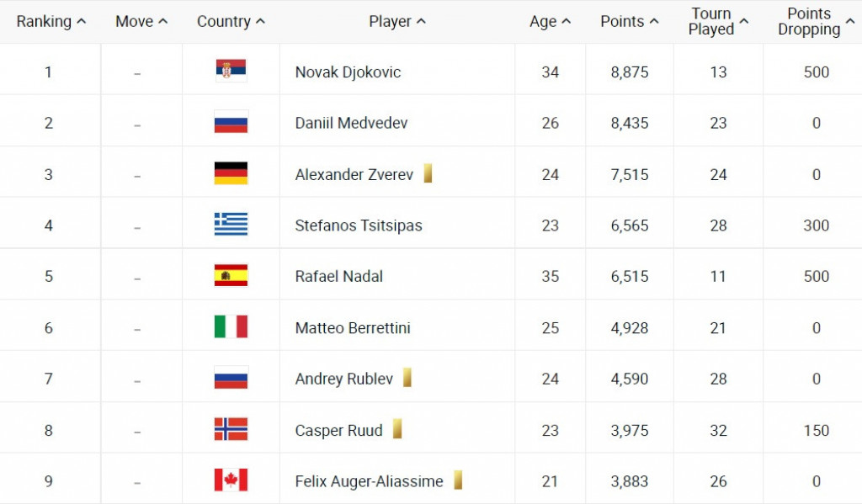Sort by Tourn Played column
Image resolution: width=862 pixels, height=504 pixels.
tap(718, 22)
